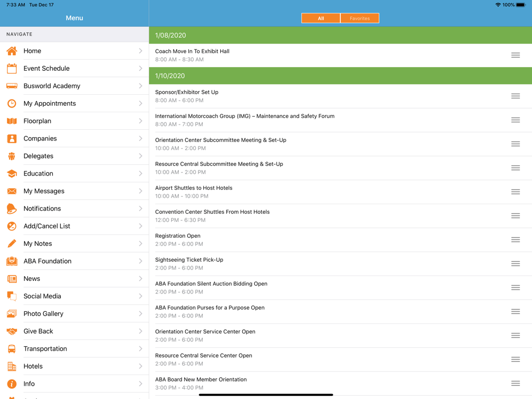The height and width of the screenshot is (399, 532).
Task: Tap the Delegates people icon
Action: (12, 156)
